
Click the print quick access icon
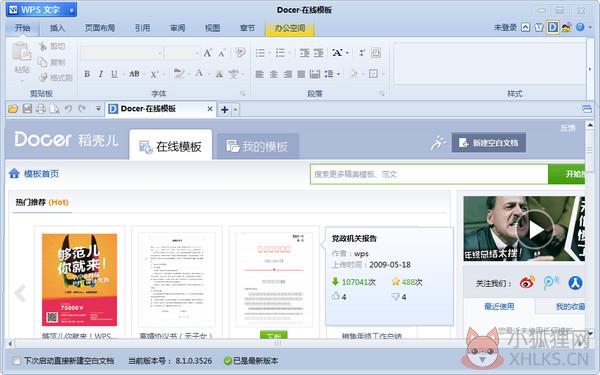pyautogui.click(x=41, y=109)
